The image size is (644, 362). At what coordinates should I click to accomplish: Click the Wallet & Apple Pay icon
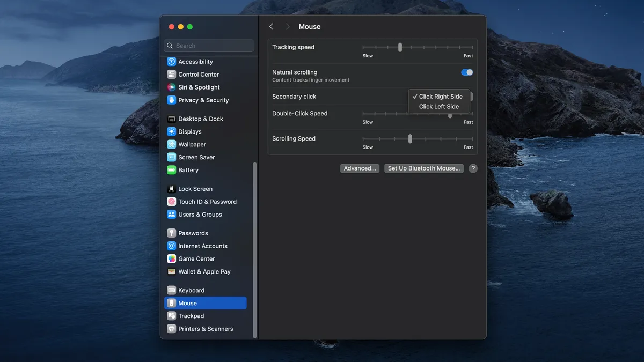171,272
